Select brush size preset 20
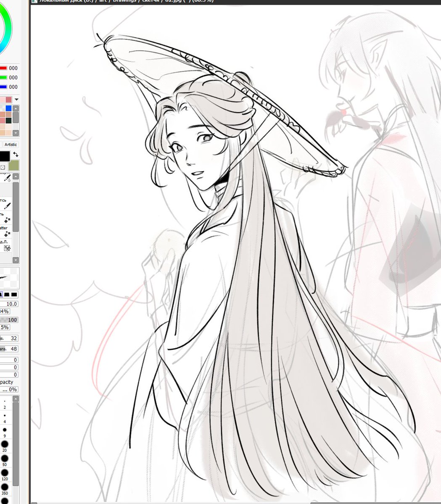This screenshot has height=504, width=441. coord(5,446)
